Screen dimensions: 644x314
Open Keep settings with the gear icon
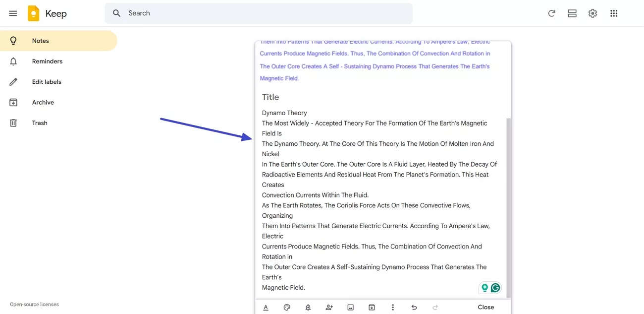pos(592,13)
